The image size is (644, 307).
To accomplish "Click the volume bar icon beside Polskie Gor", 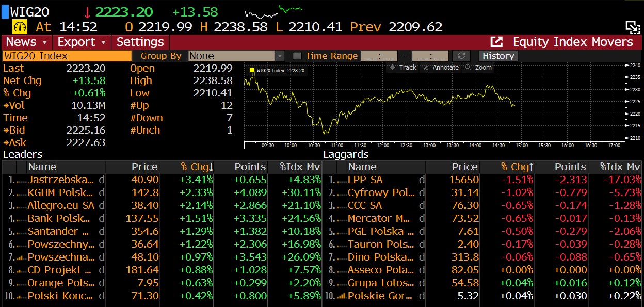I will (x=341, y=296).
